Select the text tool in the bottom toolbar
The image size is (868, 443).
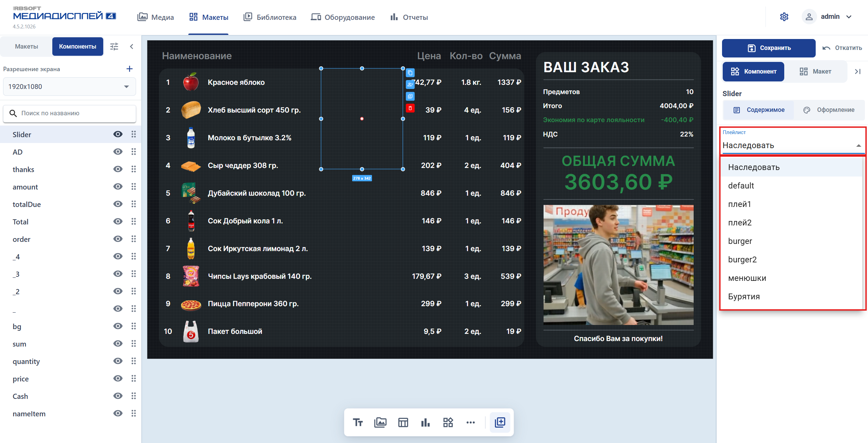(358, 422)
